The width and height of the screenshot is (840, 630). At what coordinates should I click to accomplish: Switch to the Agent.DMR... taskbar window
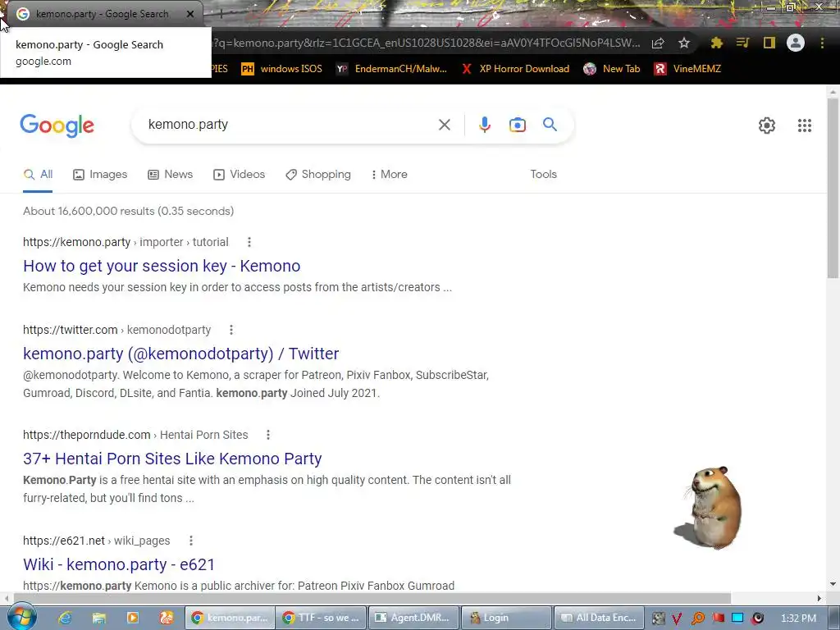(x=414, y=618)
